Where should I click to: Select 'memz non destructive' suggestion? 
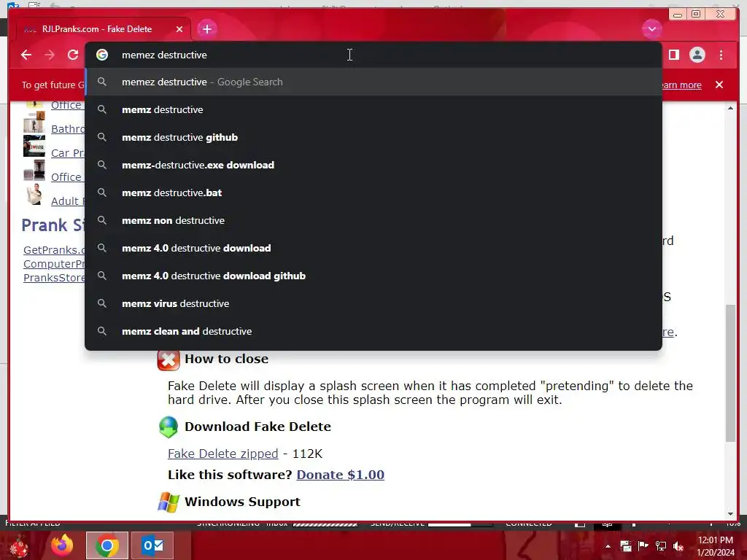[373, 220]
